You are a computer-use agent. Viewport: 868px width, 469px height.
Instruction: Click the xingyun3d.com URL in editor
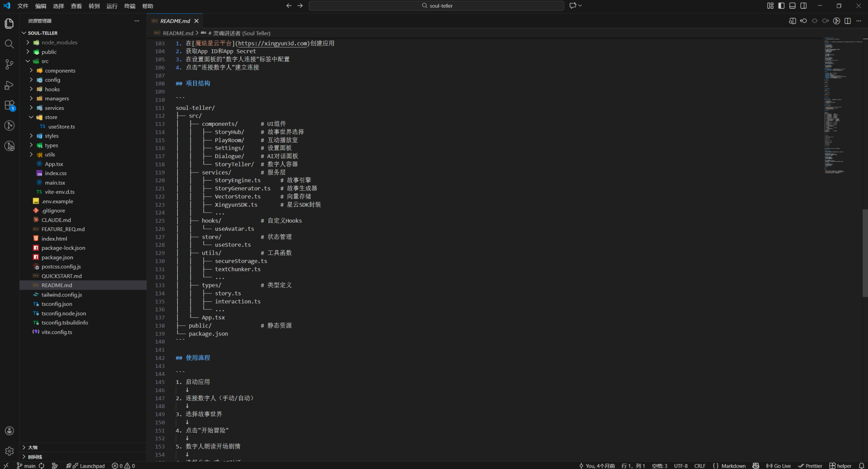tap(272, 43)
